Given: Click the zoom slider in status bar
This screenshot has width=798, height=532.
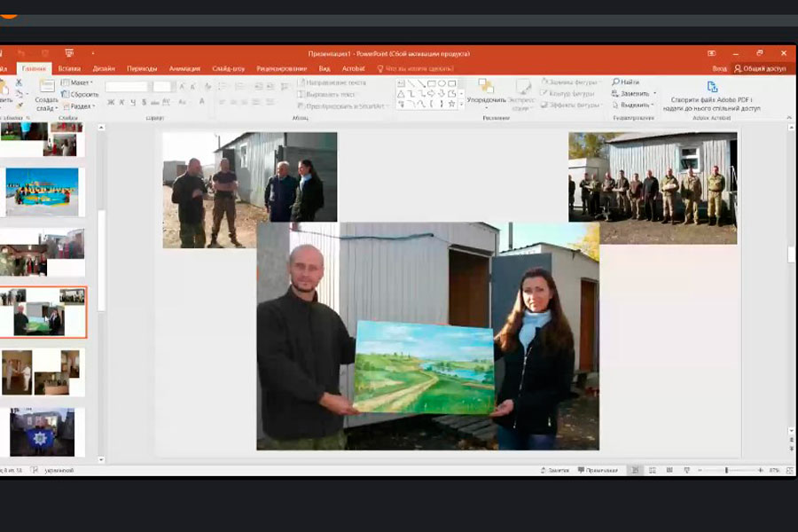Looking at the screenshot, I should 726,470.
